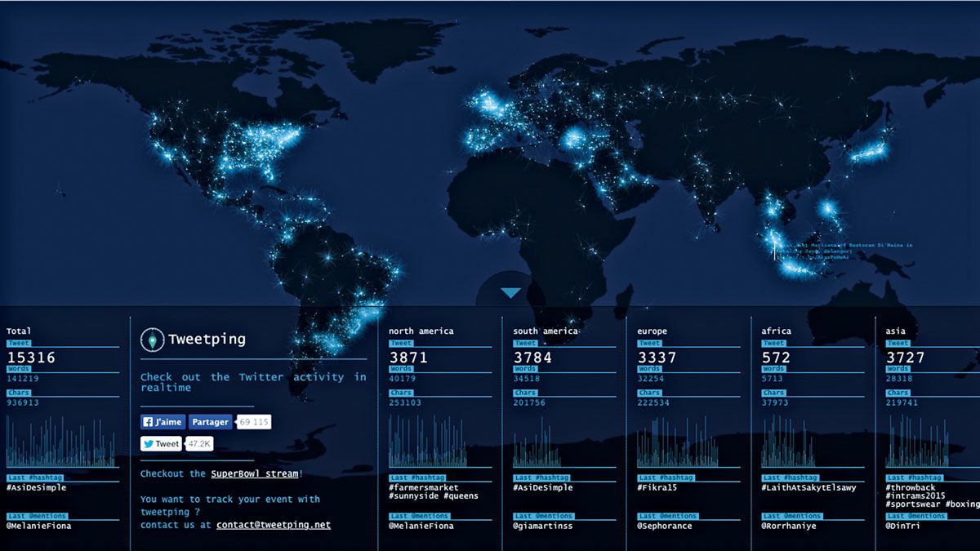The image size is (980, 551).
Task: Click the africa activity bar chart
Action: [x=788, y=442]
